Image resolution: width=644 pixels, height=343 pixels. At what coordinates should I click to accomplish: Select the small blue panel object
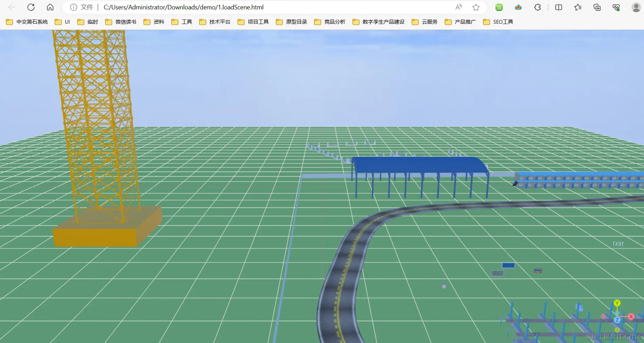pos(508,266)
